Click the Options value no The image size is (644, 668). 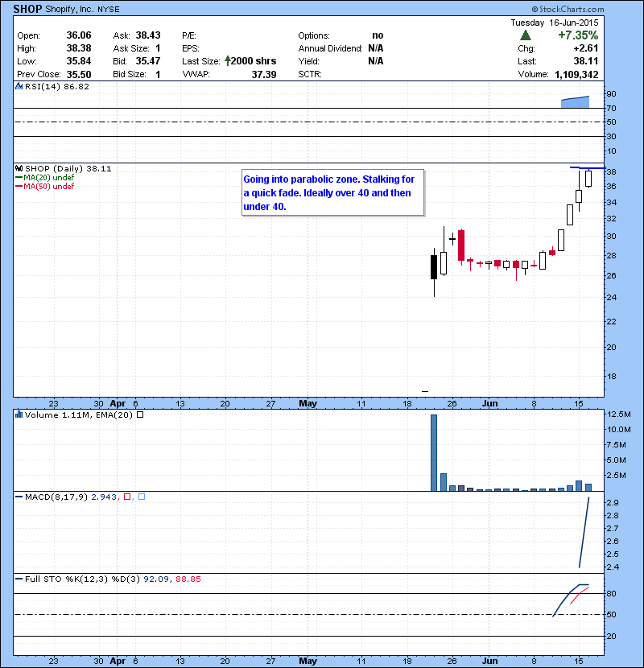378,35
